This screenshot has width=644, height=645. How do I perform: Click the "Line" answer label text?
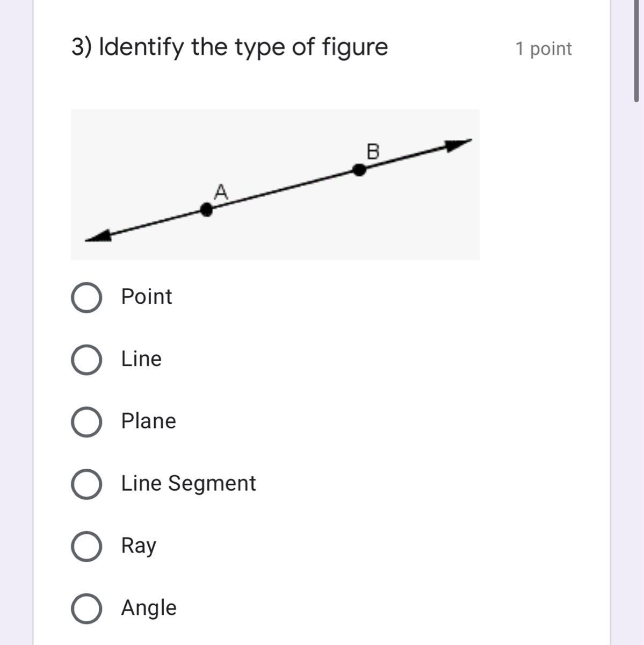coord(141,359)
